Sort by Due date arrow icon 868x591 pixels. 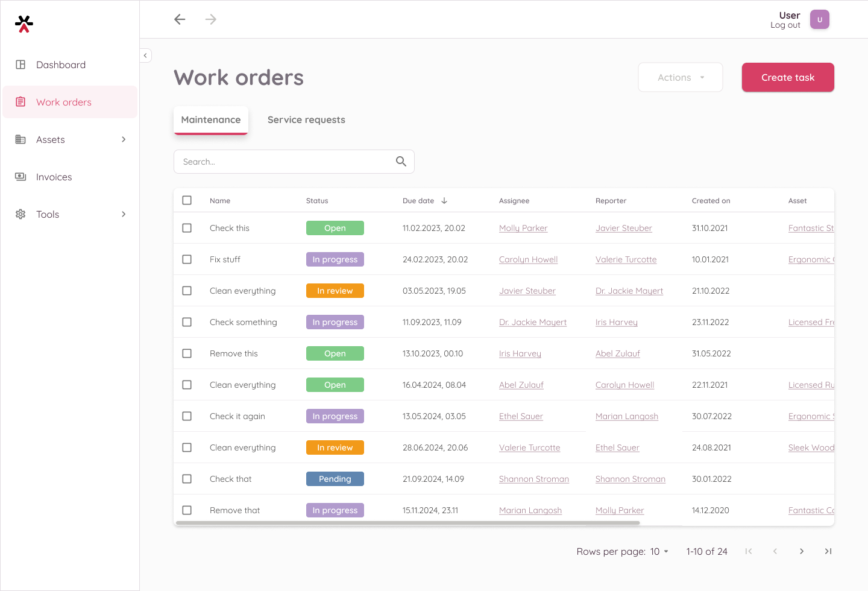point(444,201)
